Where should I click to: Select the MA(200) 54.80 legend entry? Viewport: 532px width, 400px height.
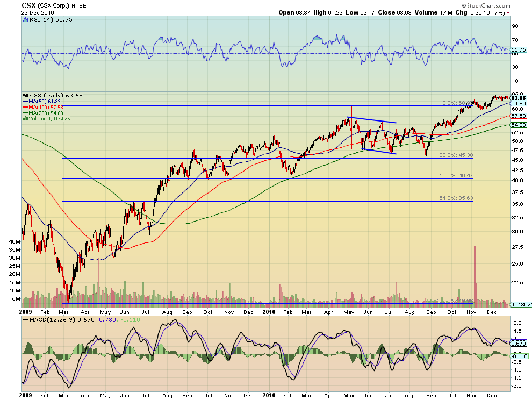(43, 113)
